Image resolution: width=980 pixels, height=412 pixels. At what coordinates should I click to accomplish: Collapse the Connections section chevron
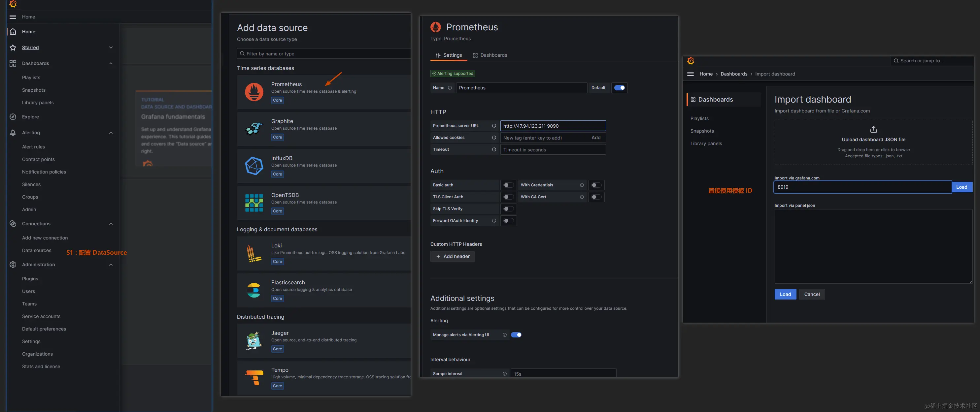[x=111, y=224]
